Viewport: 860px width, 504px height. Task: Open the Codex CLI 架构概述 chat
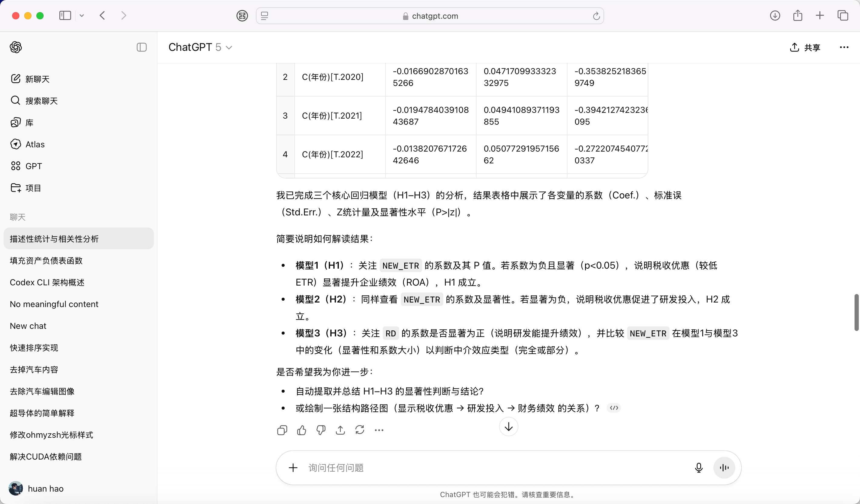[x=47, y=282]
